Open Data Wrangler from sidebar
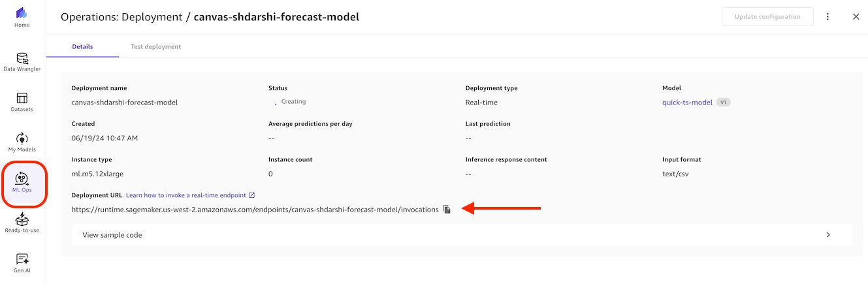Viewport: 868px width, 286px height. (22, 58)
